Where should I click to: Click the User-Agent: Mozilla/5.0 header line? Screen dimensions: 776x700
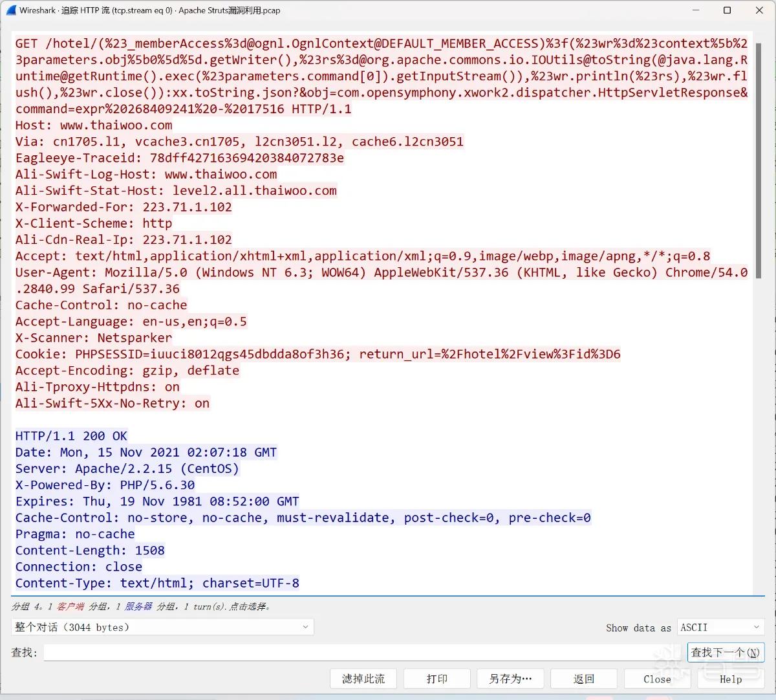382,280
